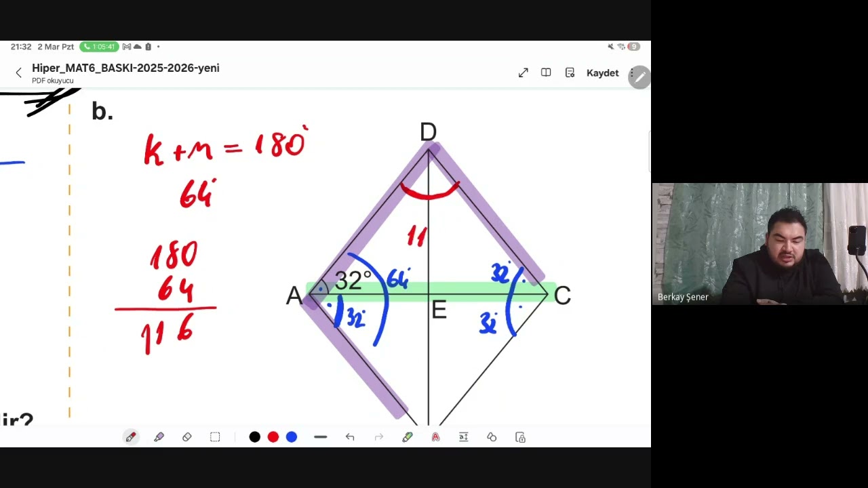Redo the undone stroke
Image resolution: width=868 pixels, height=488 pixels.
(378, 437)
